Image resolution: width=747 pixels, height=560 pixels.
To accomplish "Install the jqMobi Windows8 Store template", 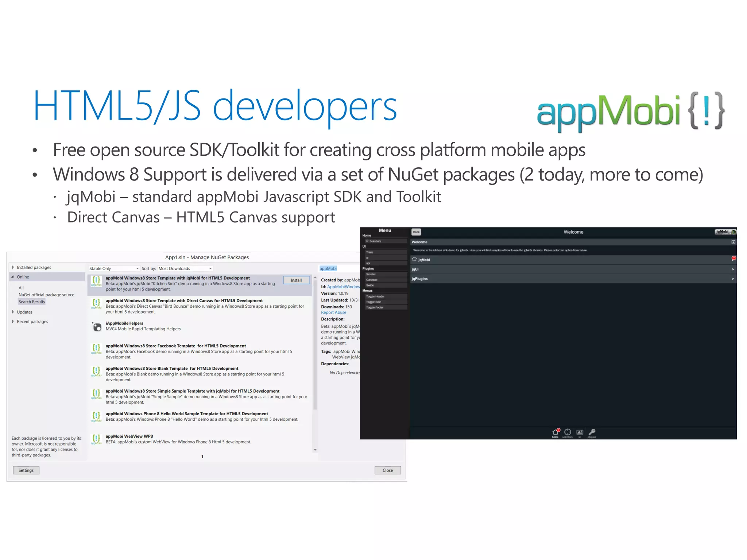I will tap(296, 280).
